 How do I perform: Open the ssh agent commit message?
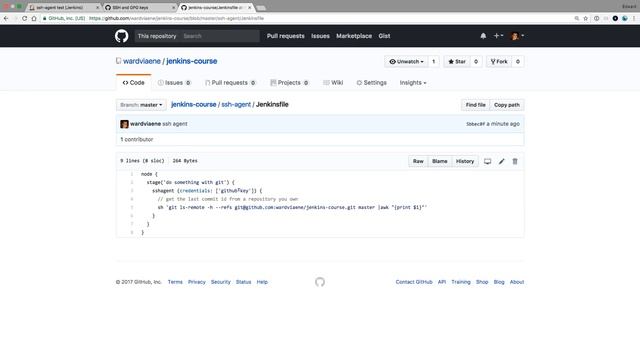coord(175,124)
